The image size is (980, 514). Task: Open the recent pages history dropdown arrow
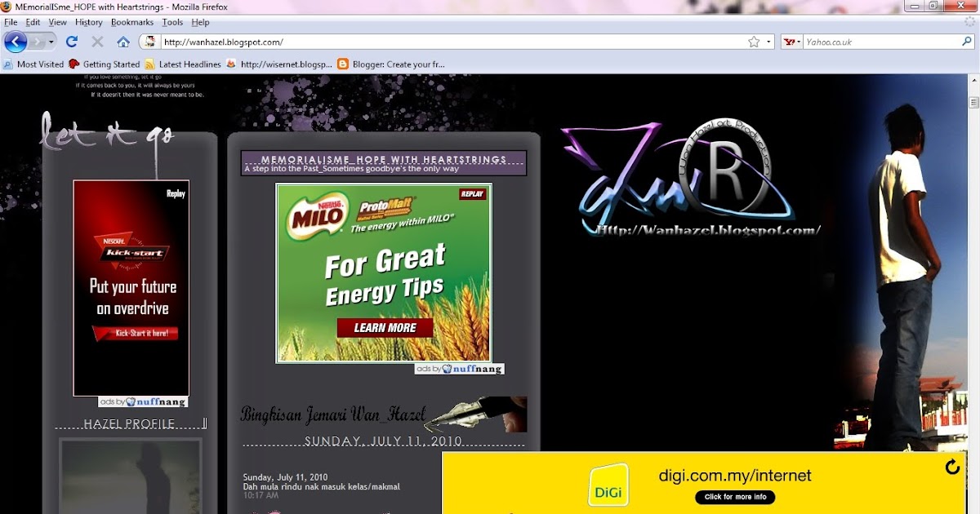tap(51, 41)
